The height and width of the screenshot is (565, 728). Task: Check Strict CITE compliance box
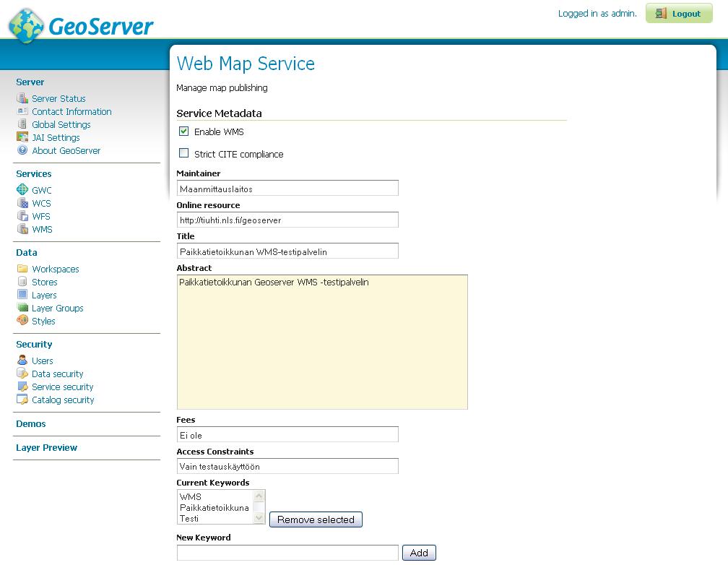(x=184, y=153)
